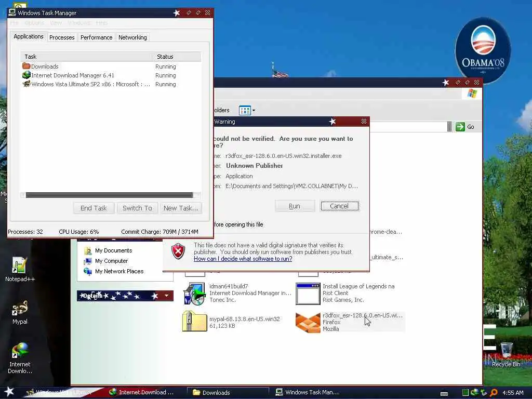The width and height of the screenshot is (532, 399).
Task: Select 'Install League of Legends na' file name
Action: [358, 286]
